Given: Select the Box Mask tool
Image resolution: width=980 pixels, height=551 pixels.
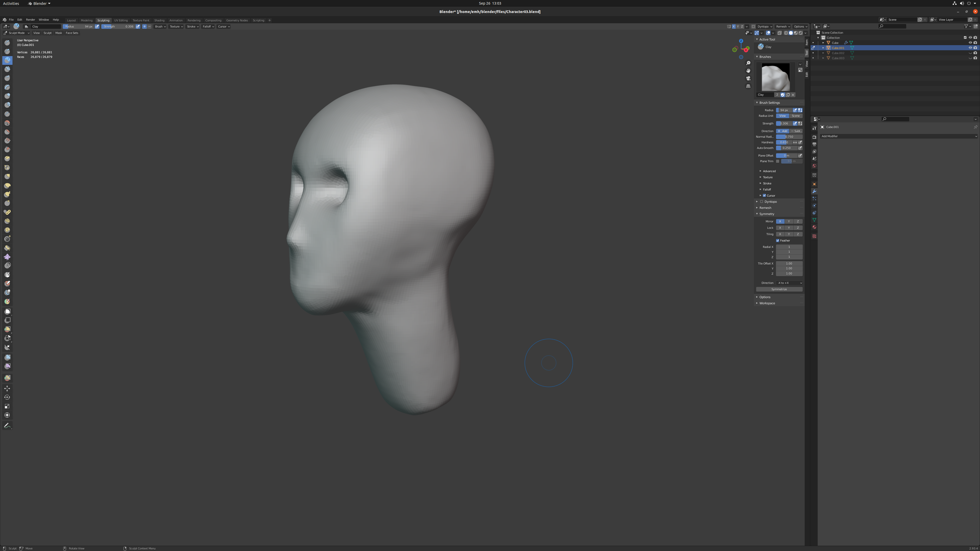Looking at the screenshot, I should pos(7,311).
